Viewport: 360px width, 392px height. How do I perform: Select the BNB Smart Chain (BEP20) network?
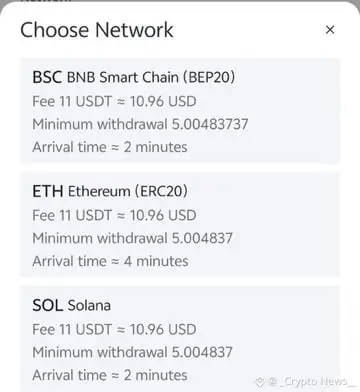(180, 111)
